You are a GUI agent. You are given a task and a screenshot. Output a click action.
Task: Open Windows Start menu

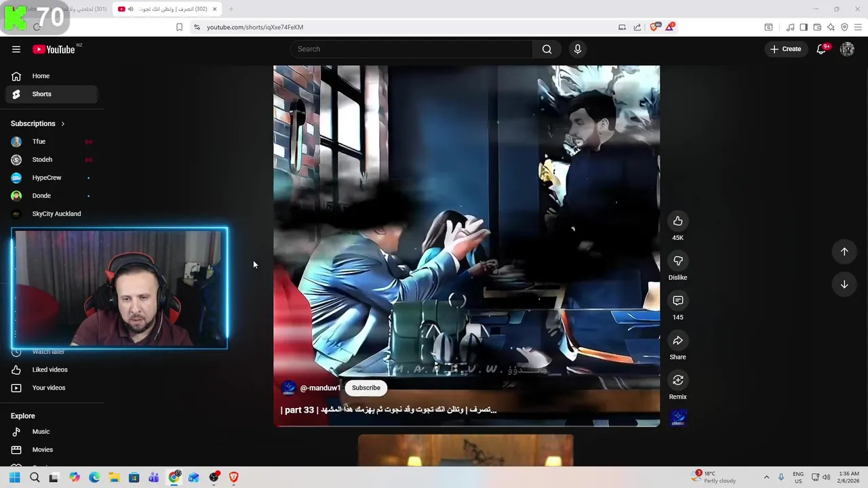click(15, 477)
